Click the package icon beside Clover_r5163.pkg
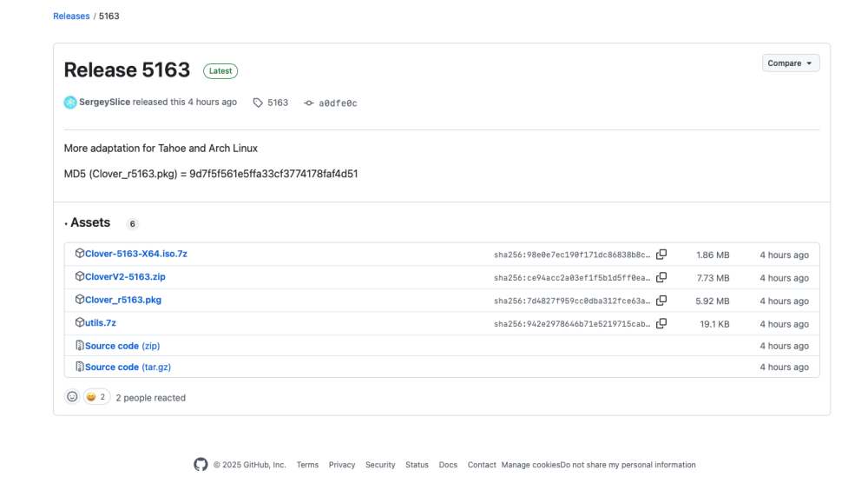This screenshot has width=868, height=490. pyautogui.click(x=80, y=300)
